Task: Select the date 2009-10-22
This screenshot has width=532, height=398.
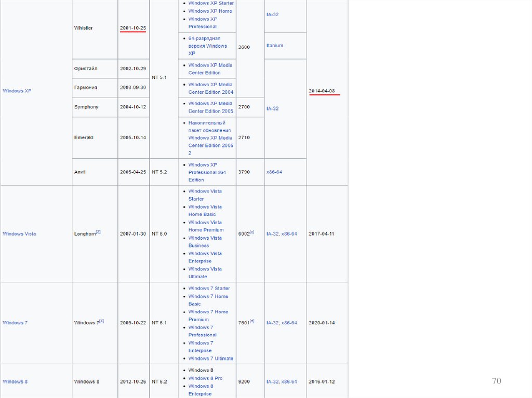Action: [133, 323]
